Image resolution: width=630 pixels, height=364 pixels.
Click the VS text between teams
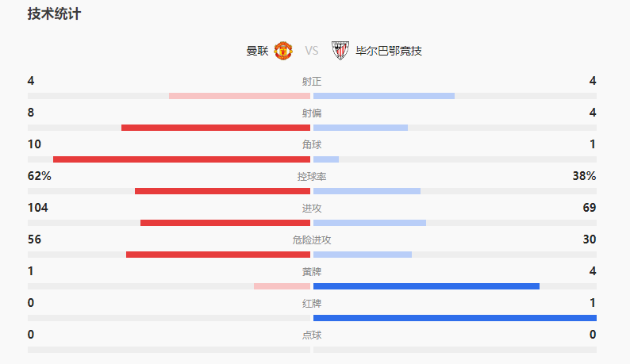pyautogui.click(x=312, y=52)
